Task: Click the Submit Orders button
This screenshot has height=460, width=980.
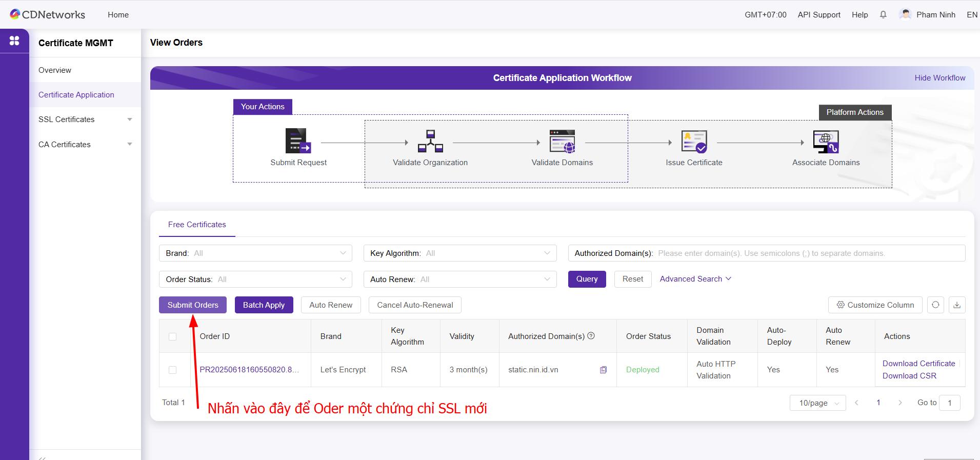Action: pos(193,305)
